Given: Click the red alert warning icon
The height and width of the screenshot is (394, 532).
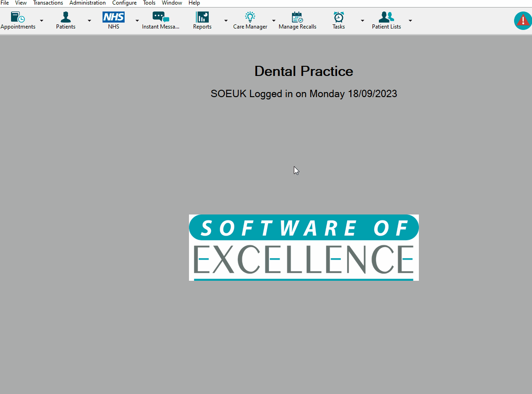Looking at the screenshot, I should (523, 20).
